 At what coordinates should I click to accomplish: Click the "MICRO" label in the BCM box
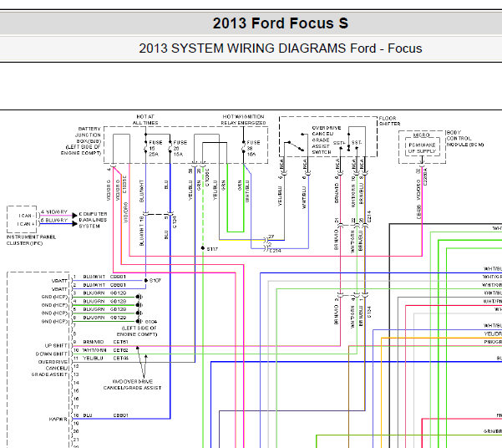[x=421, y=135]
